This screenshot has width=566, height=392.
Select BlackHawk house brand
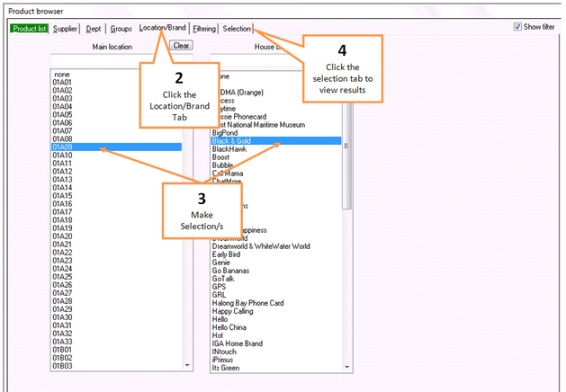(x=276, y=149)
